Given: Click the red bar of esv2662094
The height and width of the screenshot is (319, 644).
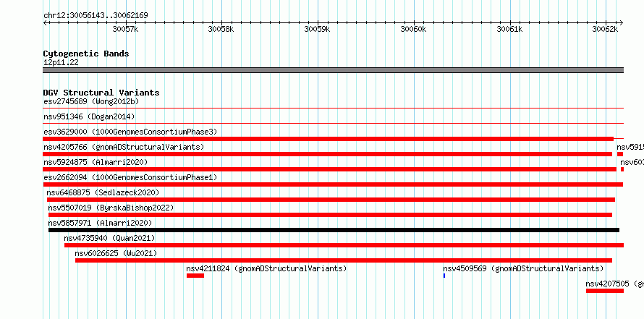Looking at the screenshot, I should click(x=333, y=184).
